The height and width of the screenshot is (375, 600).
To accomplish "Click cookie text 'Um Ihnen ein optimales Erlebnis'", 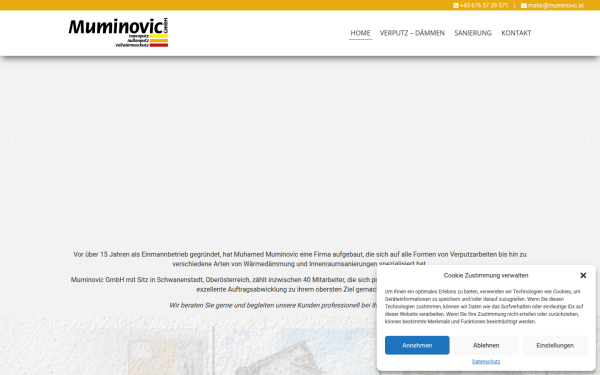I will (x=484, y=307).
